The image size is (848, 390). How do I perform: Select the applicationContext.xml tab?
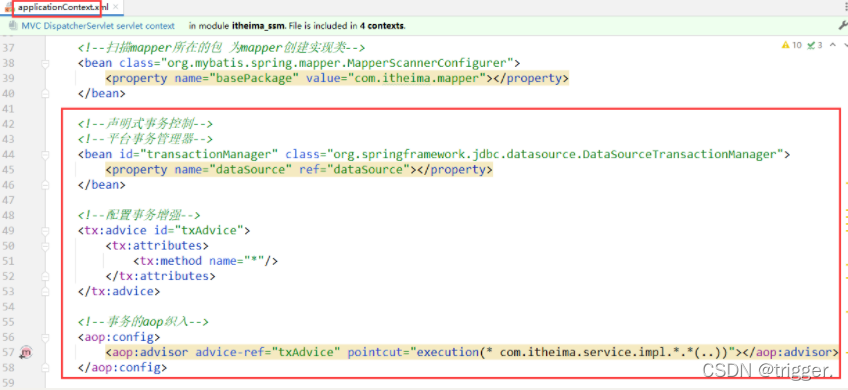point(62,8)
